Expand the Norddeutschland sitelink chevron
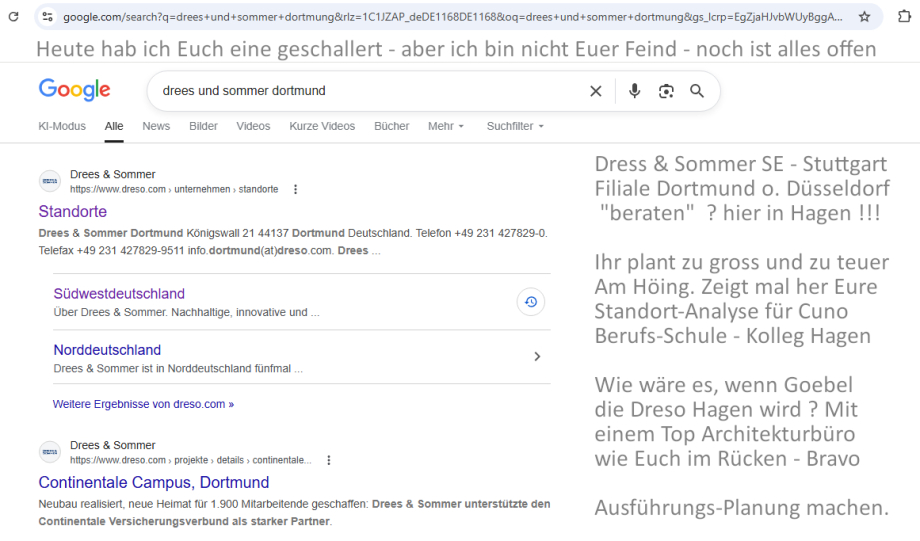 point(537,357)
